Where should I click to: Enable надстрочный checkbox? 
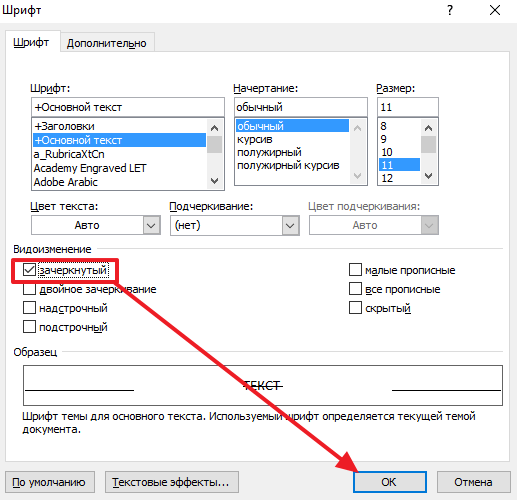[29, 308]
